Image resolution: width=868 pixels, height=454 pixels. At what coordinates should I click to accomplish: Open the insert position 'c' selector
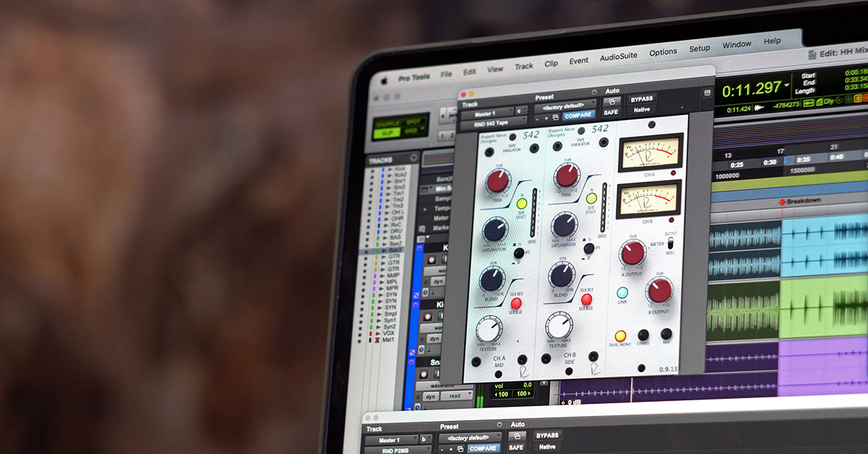[520, 111]
